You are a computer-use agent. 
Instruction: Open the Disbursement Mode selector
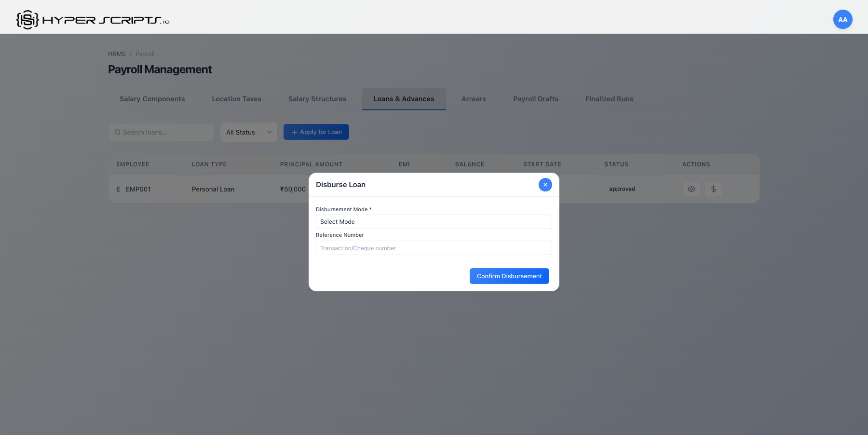point(434,221)
